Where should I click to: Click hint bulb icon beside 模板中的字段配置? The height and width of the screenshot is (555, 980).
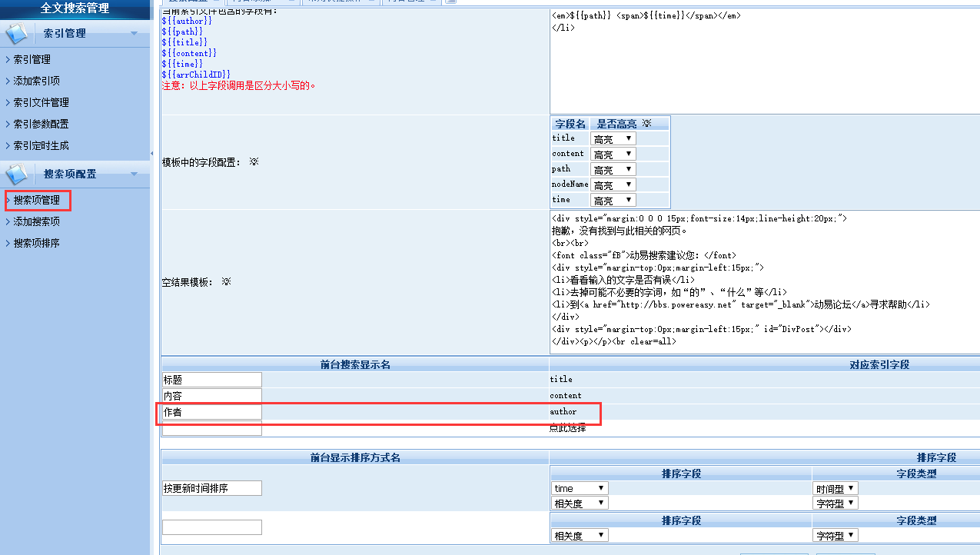[254, 162]
